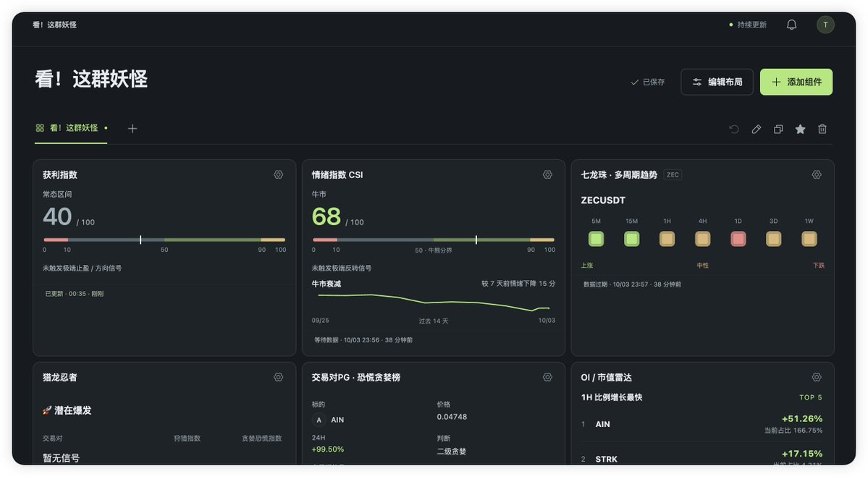Click the 当前占比 166.75% text
This screenshot has width=868, height=477.
coord(793,431)
